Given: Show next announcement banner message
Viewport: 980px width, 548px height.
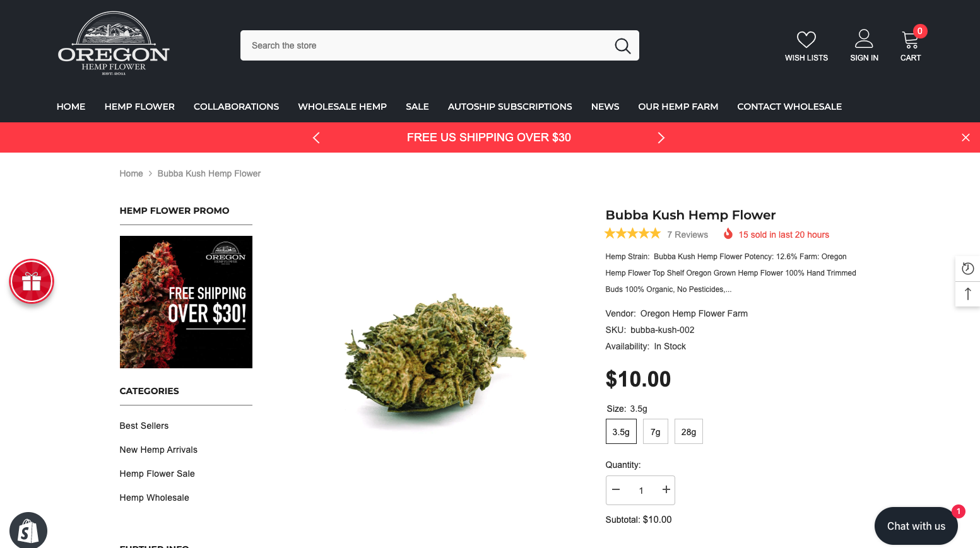Looking at the screenshot, I should coord(661,137).
